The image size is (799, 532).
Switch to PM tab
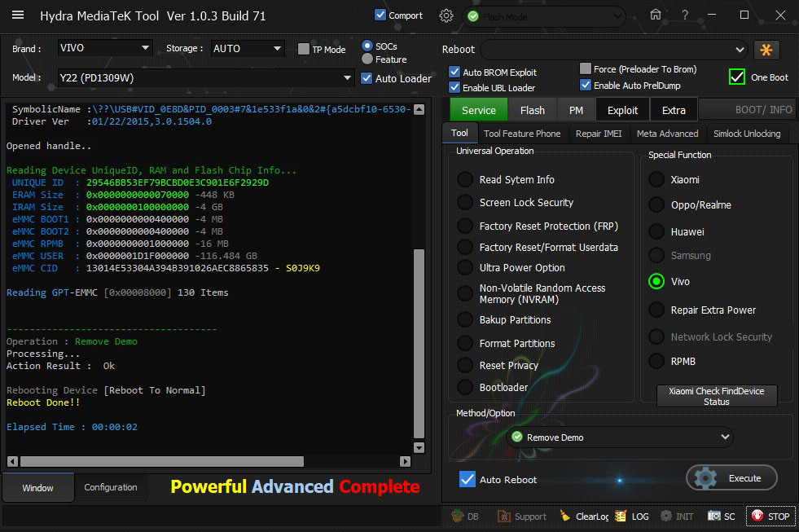(576, 110)
